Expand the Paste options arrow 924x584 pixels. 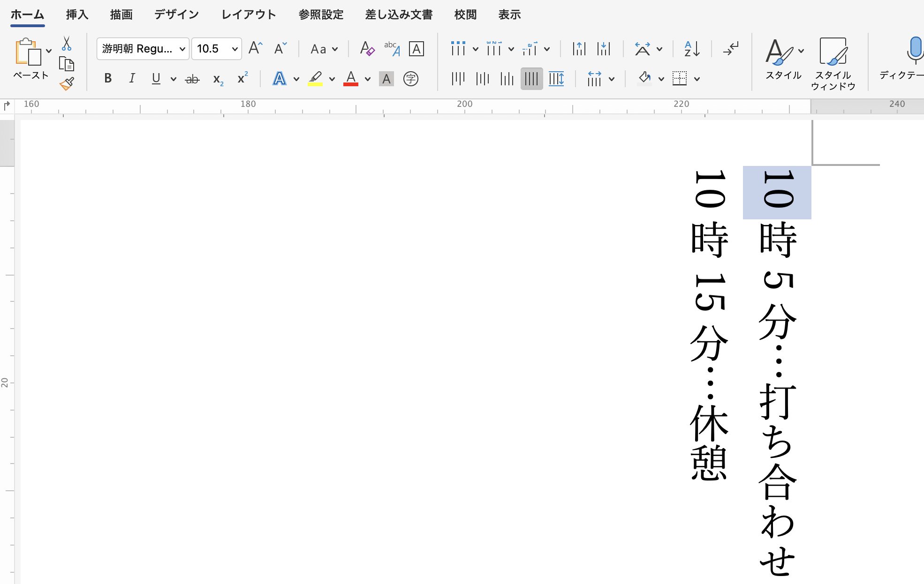(49, 51)
